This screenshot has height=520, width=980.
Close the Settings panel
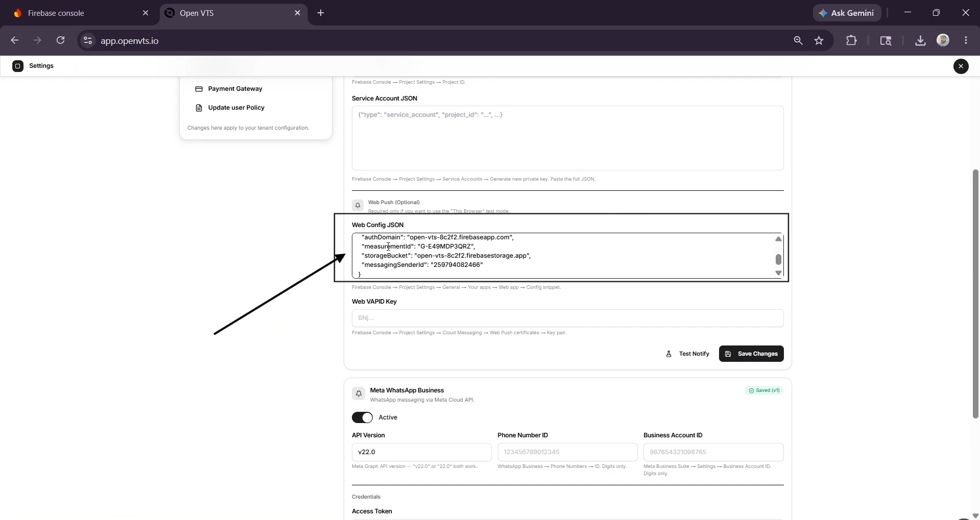click(x=961, y=66)
